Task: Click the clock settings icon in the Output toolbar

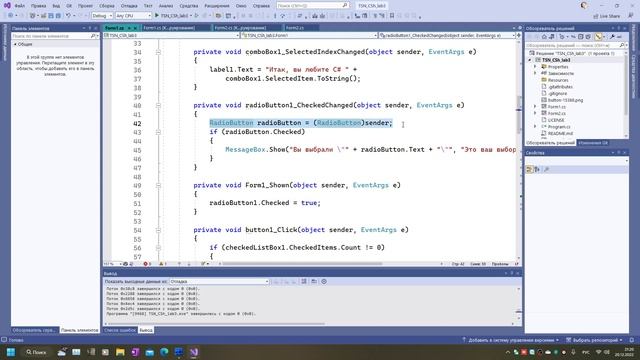Action: click(x=324, y=281)
